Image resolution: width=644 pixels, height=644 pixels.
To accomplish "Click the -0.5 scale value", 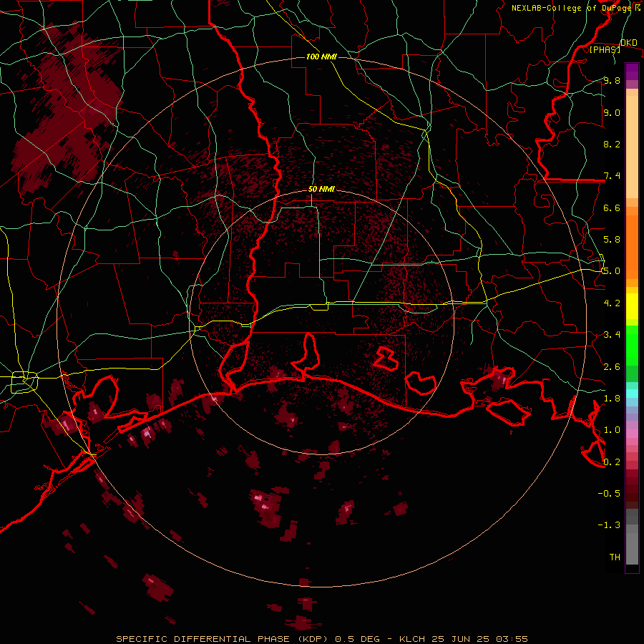I will click(609, 494).
